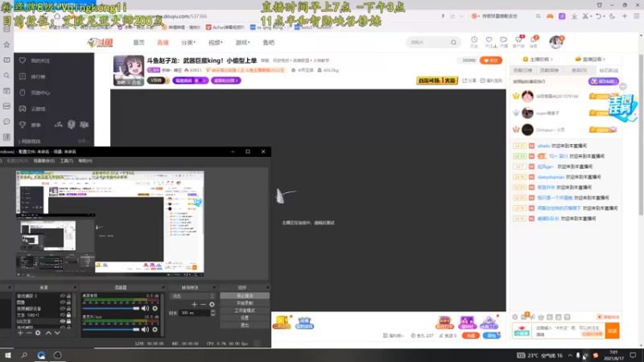Image resolution: width=644 pixels, height=362 pixels.
Task: Toggle lock on 图像 source
Action: click(68, 302)
